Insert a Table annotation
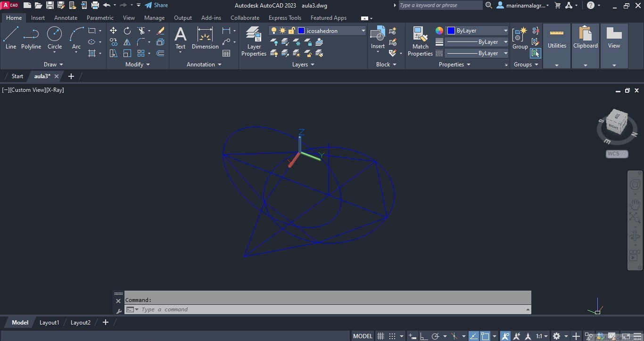The height and width of the screenshot is (341, 644). click(x=226, y=53)
